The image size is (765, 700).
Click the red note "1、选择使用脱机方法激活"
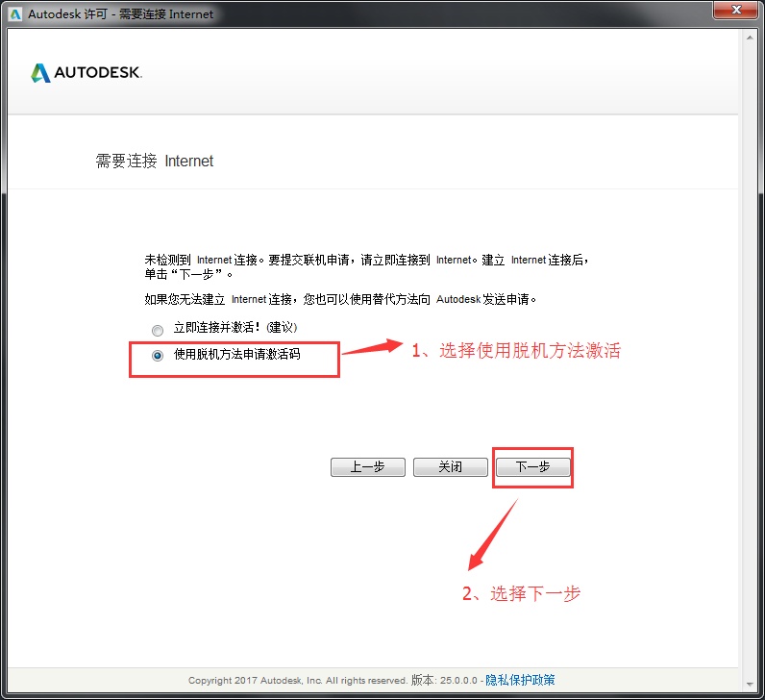[516, 351]
